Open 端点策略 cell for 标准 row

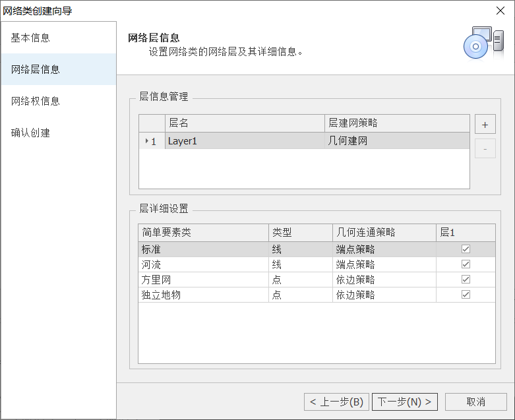coord(384,249)
